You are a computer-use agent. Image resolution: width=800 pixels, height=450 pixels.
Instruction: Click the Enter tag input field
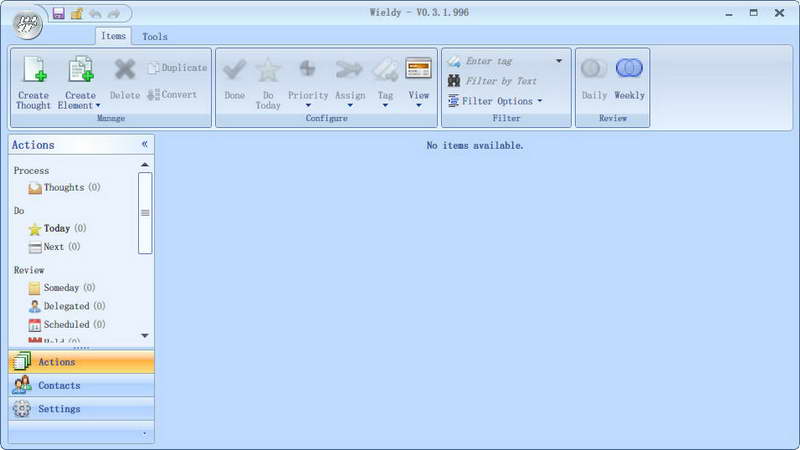point(505,61)
